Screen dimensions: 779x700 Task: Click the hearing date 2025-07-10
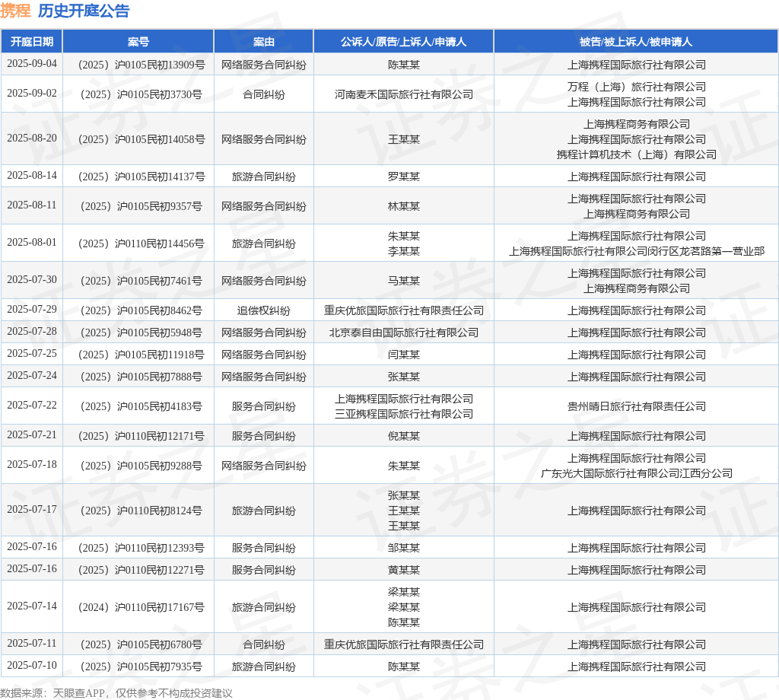click(x=32, y=665)
